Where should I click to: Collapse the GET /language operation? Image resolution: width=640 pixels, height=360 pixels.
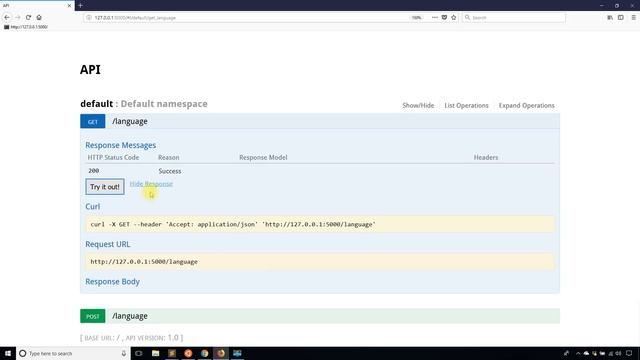point(130,121)
